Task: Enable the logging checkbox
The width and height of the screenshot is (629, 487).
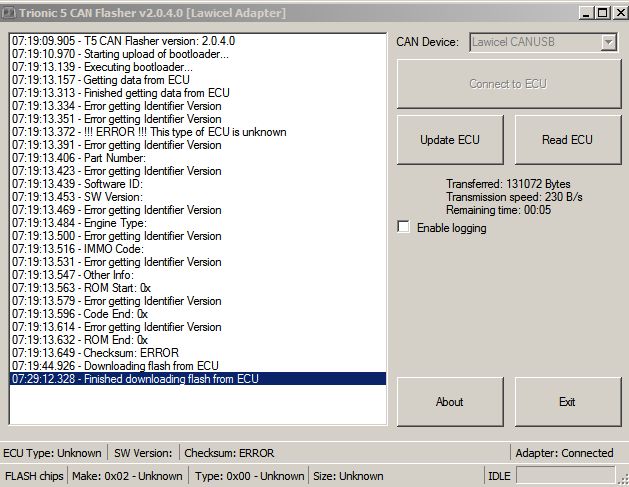Action: 404,227
